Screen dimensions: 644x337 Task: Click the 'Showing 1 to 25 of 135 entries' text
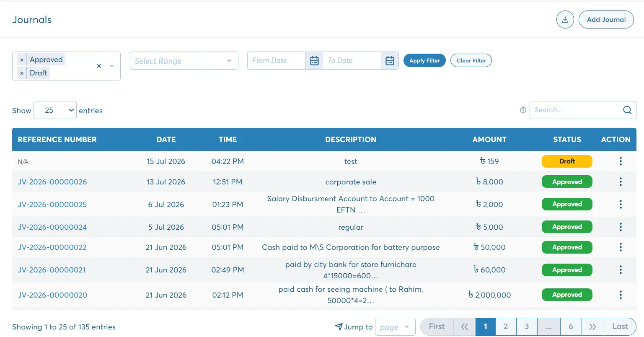click(64, 327)
